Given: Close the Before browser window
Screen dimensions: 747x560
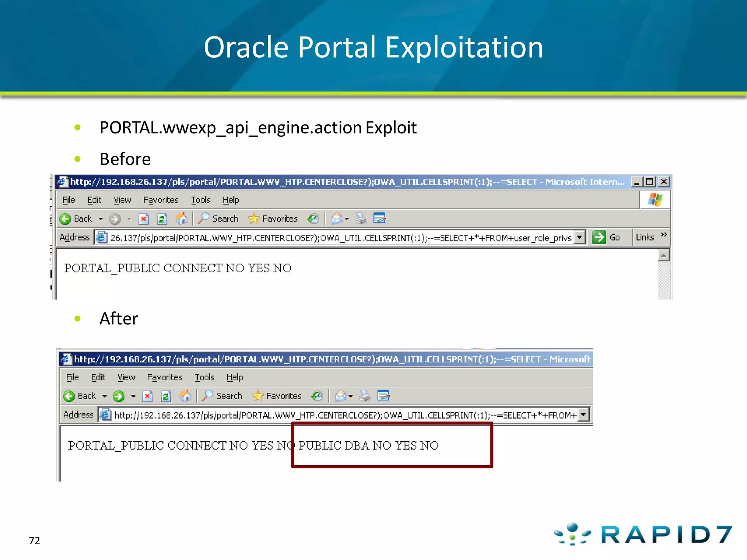Looking at the screenshot, I should click(x=664, y=182).
